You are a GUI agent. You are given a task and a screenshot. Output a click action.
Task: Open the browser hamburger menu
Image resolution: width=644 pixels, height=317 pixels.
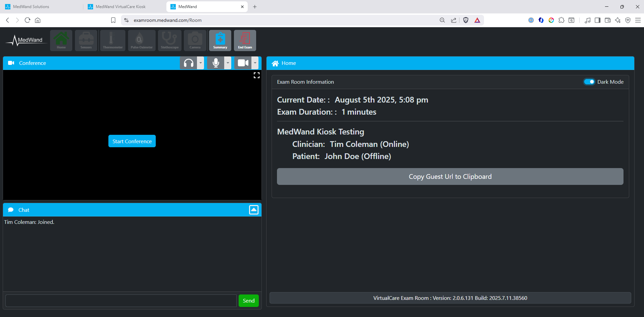638,20
